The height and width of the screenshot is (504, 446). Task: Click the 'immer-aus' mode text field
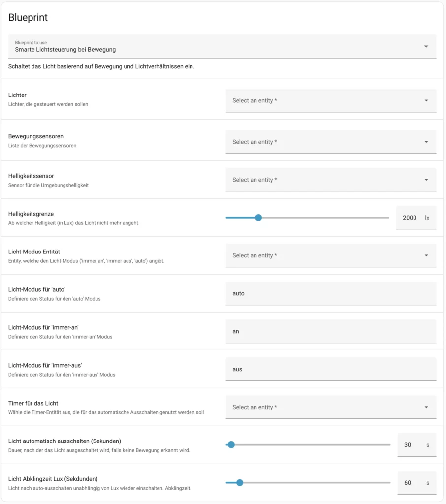coord(331,369)
